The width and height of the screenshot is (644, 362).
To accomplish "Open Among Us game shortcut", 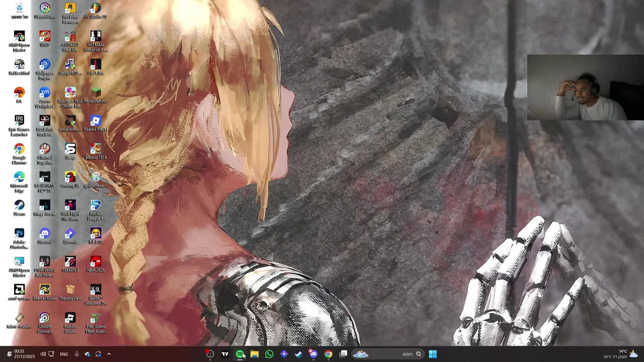I will pyautogui.click(x=70, y=179).
